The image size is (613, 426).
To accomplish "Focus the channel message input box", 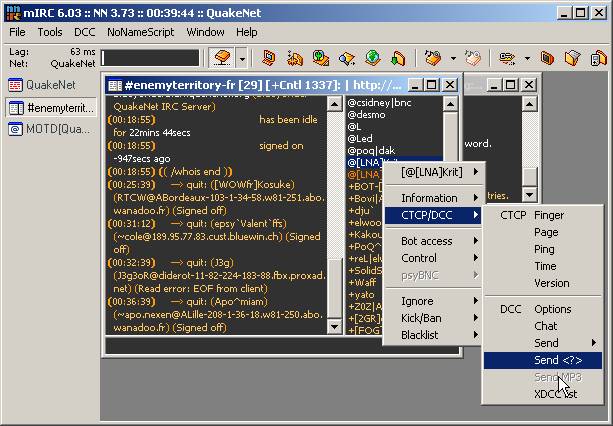I will point(282,346).
